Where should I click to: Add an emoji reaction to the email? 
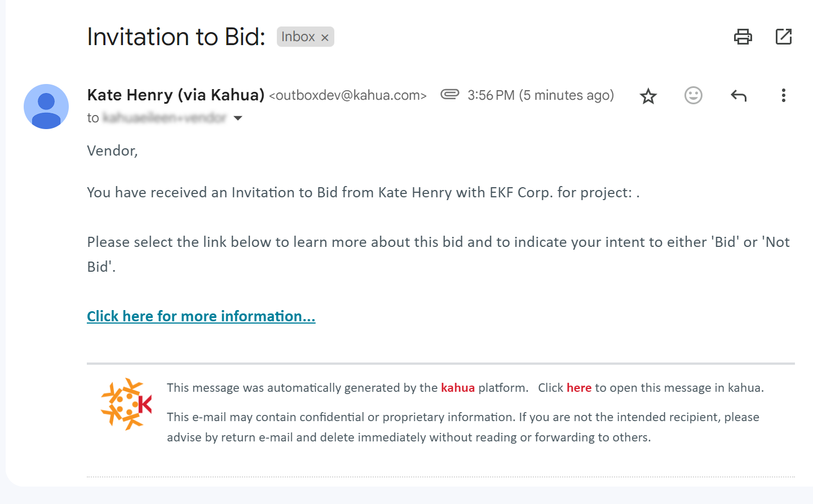point(693,95)
